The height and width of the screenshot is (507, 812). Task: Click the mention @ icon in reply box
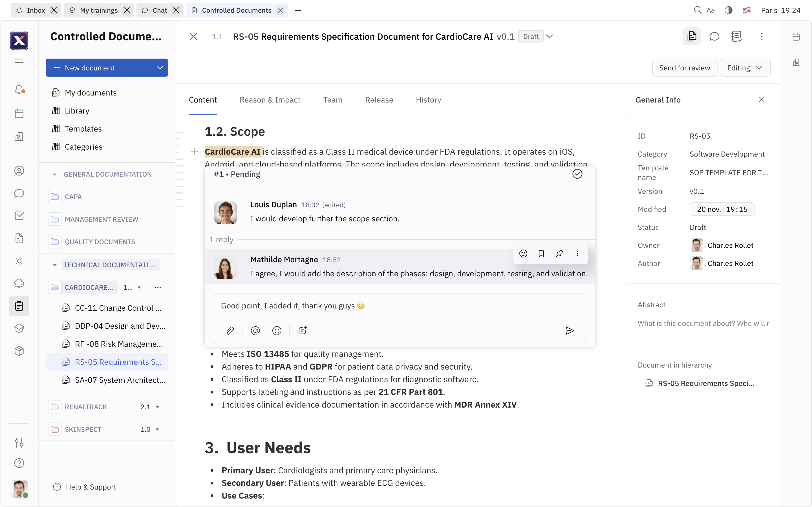[255, 331]
